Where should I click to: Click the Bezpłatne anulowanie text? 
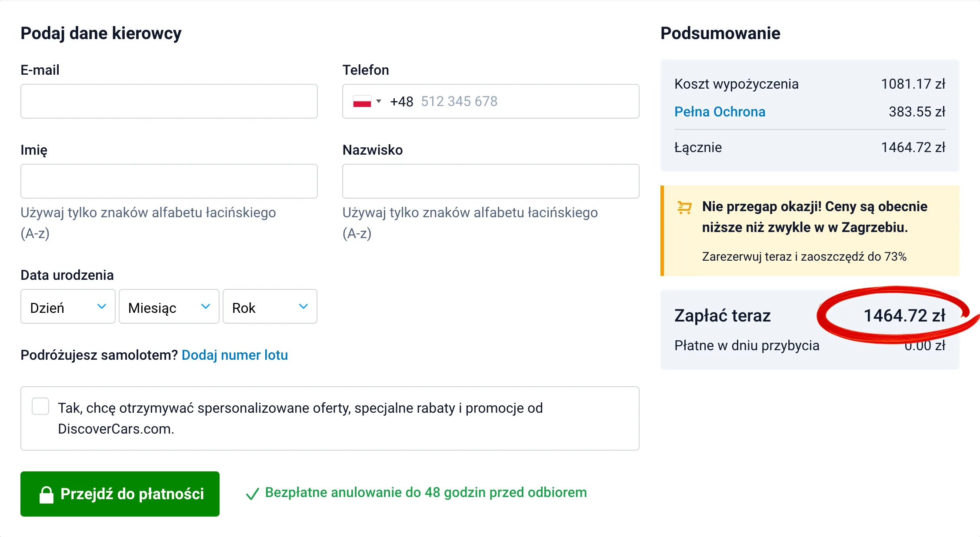(x=426, y=492)
